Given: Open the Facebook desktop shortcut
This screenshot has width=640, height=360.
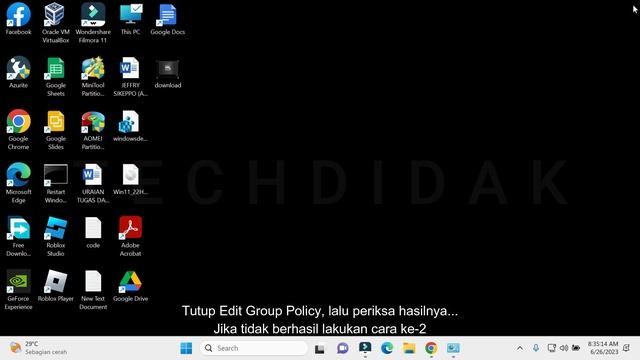Looking at the screenshot, I should click(18, 19).
